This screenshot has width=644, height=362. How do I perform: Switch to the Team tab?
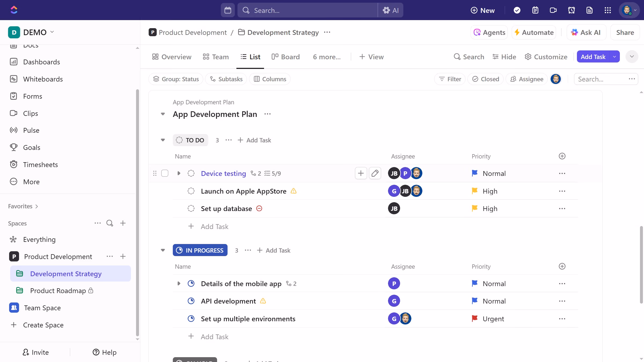[216, 57]
